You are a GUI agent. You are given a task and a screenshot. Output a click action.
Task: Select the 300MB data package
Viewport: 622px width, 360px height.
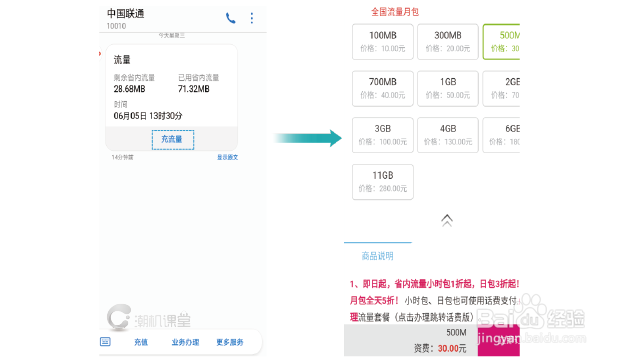pos(448,42)
